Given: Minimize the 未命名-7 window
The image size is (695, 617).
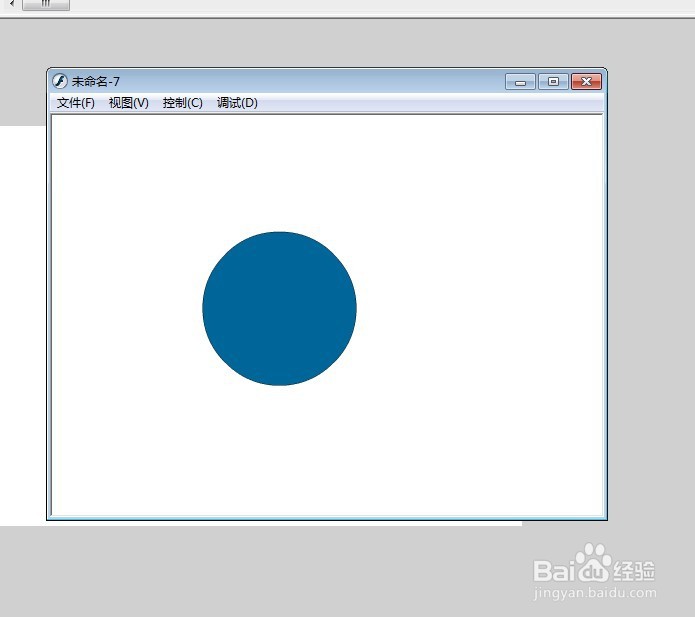Looking at the screenshot, I should click(520, 82).
